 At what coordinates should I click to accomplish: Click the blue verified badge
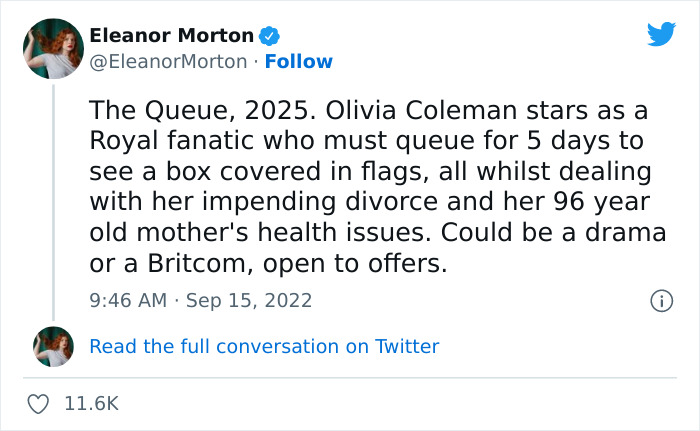pos(269,36)
